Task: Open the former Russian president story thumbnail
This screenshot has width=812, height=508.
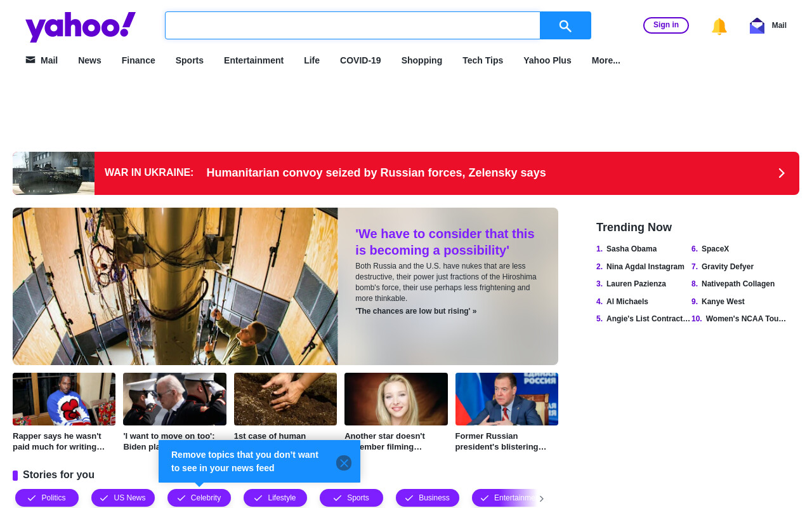Action: point(507,399)
